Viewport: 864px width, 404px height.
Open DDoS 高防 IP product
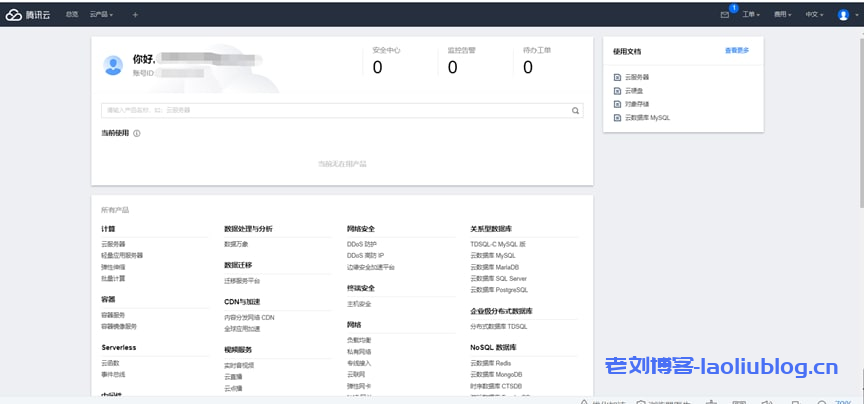pos(365,255)
